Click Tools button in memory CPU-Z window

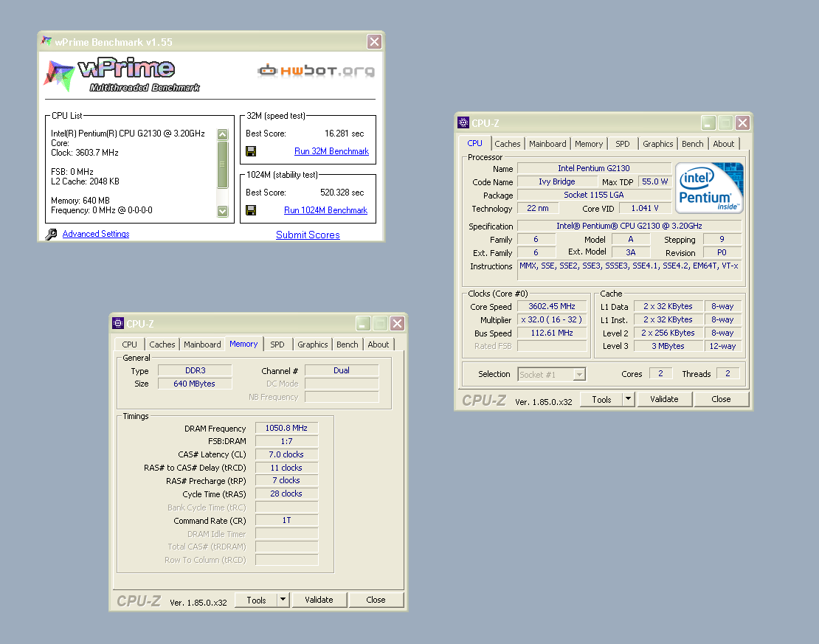tap(256, 600)
